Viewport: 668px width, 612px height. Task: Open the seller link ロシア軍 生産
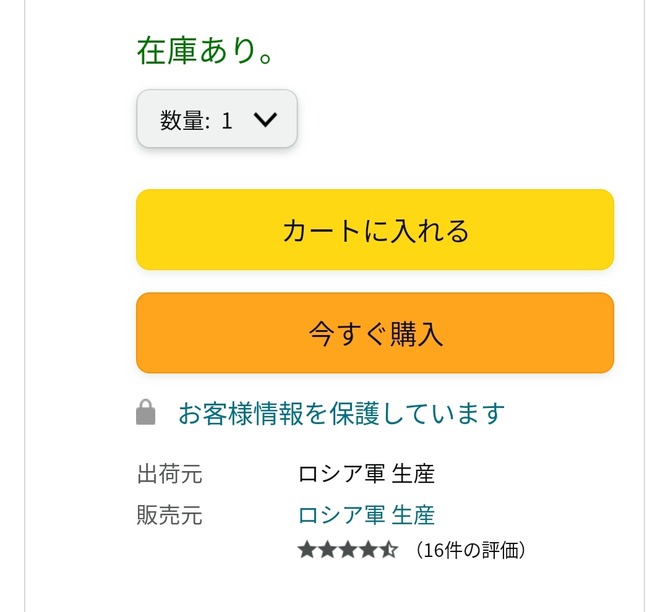pos(366,515)
